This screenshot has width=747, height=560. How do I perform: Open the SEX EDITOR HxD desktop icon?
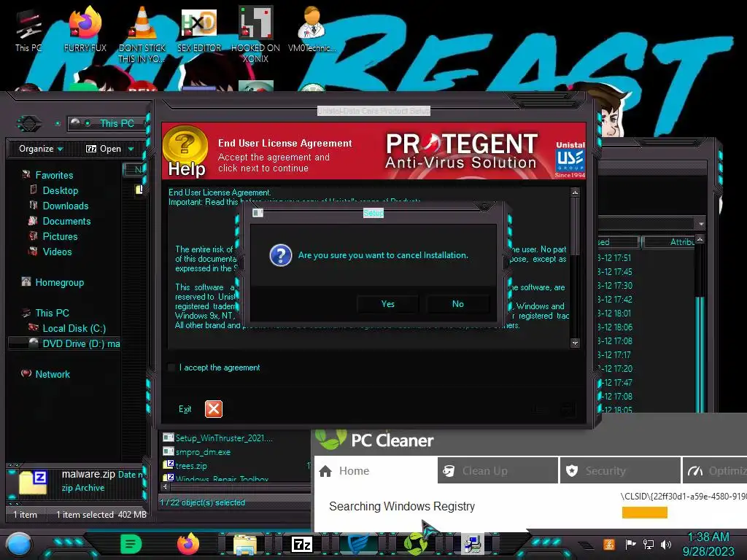(199, 29)
